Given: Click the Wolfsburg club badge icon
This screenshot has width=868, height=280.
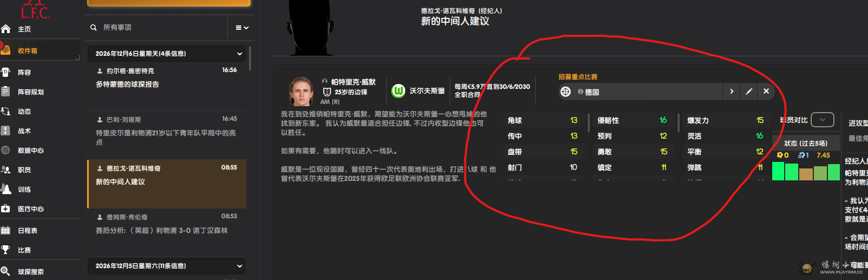Looking at the screenshot, I should tap(398, 91).
